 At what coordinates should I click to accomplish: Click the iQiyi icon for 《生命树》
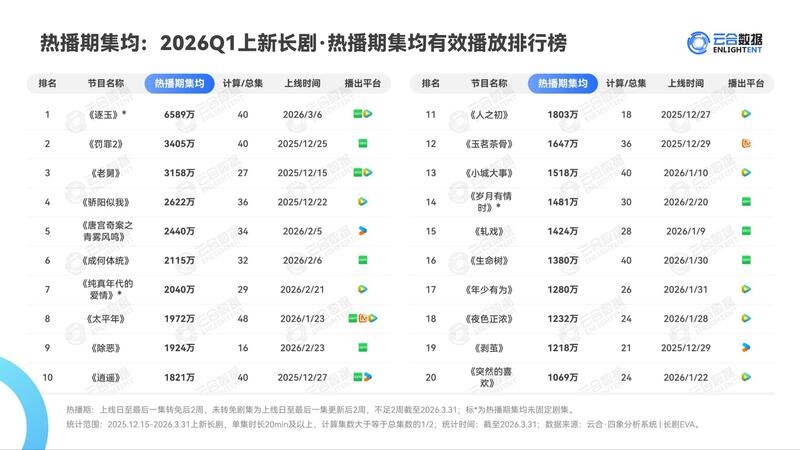click(x=745, y=260)
